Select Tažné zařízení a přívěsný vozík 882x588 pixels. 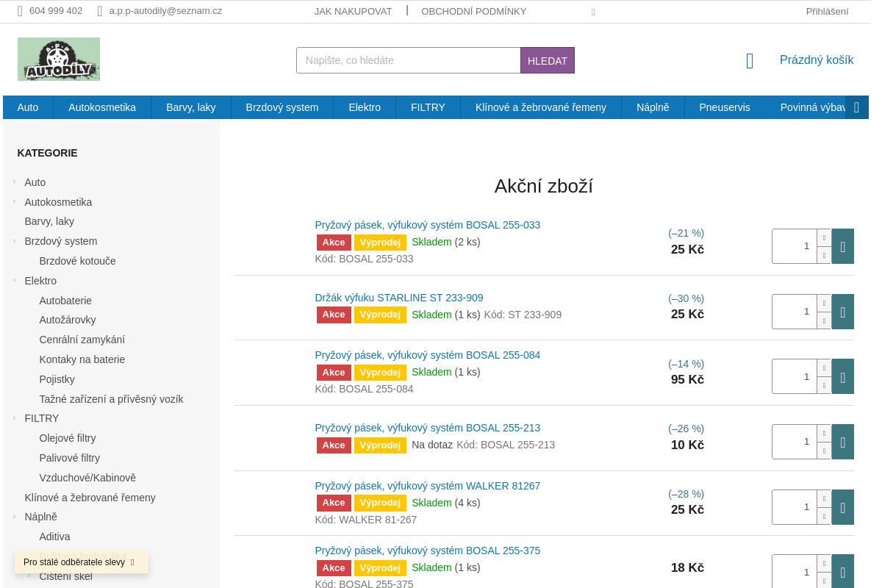coord(111,399)
